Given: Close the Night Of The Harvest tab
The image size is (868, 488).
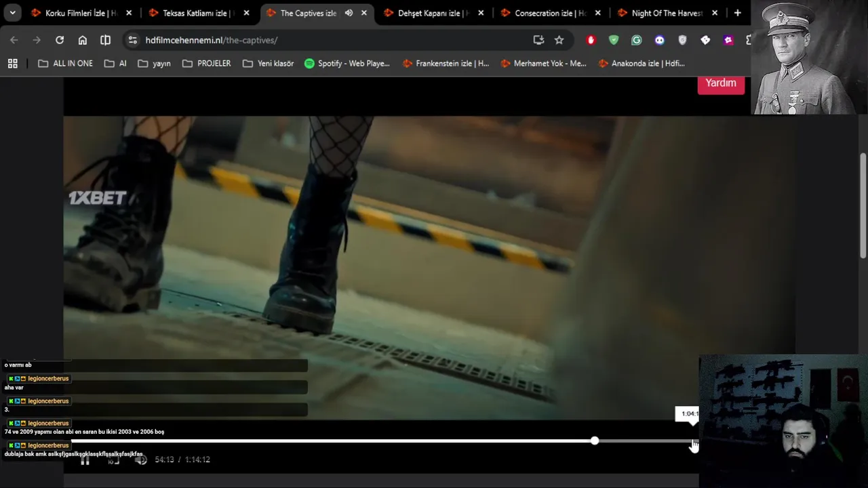Looking at the screenshot, I should pyautogui.click(x=715, y=13).
